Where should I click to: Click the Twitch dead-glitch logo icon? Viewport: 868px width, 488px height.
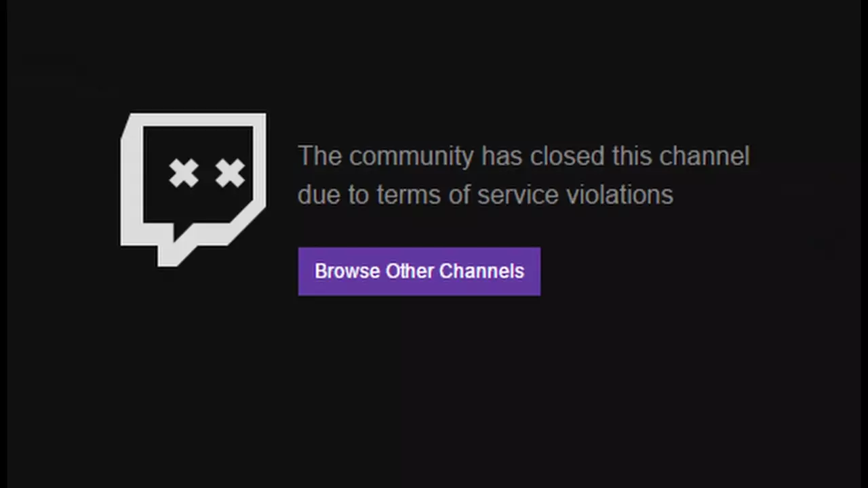(193, 190)
